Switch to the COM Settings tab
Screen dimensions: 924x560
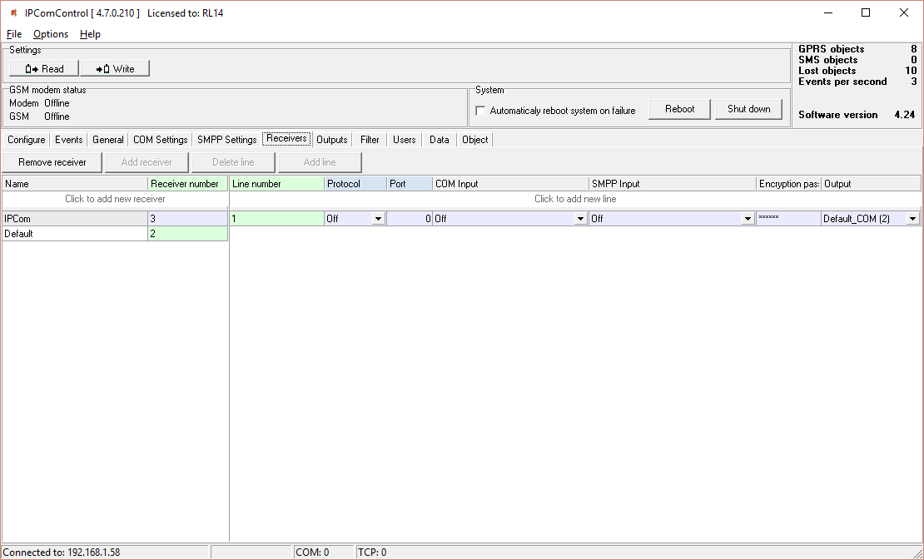pyautogui.click(x=160, y=140)
